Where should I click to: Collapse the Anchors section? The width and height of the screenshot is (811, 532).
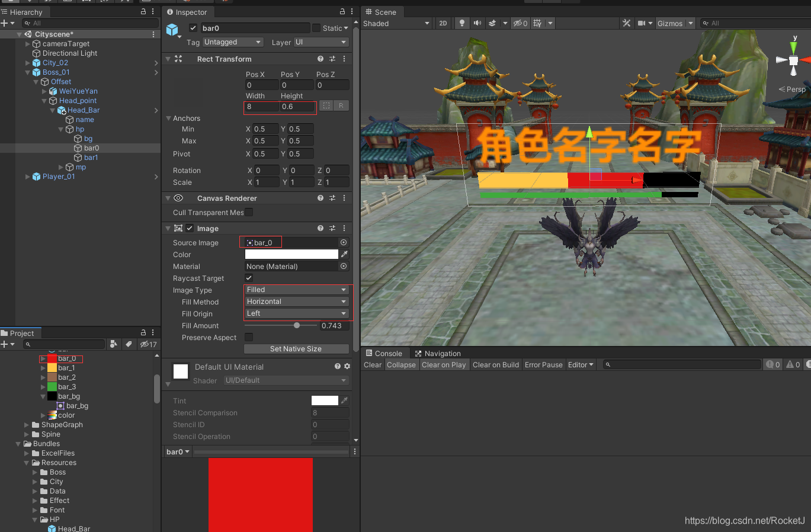click(168, 118)
